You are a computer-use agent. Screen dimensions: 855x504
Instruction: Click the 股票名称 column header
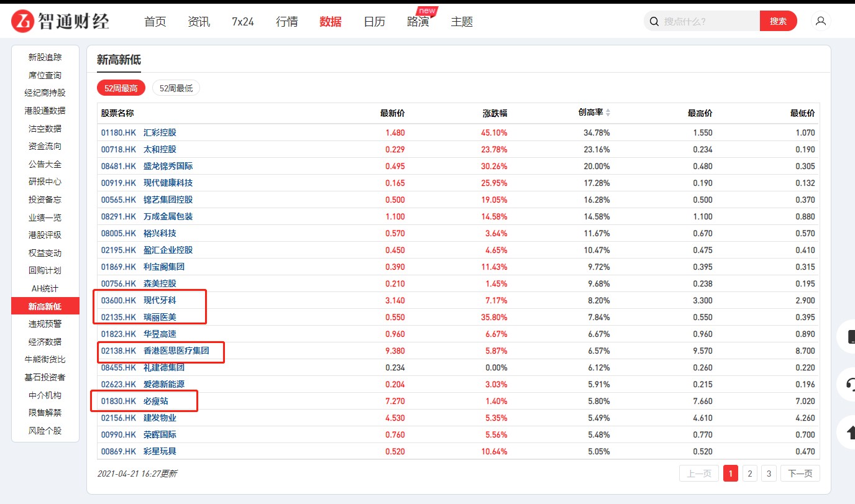[117, 113]
